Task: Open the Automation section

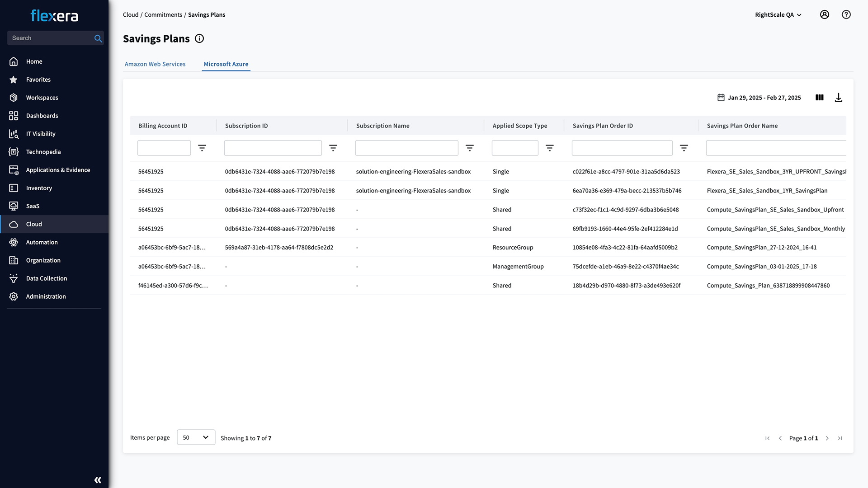Action: click(x=42, y=242)
